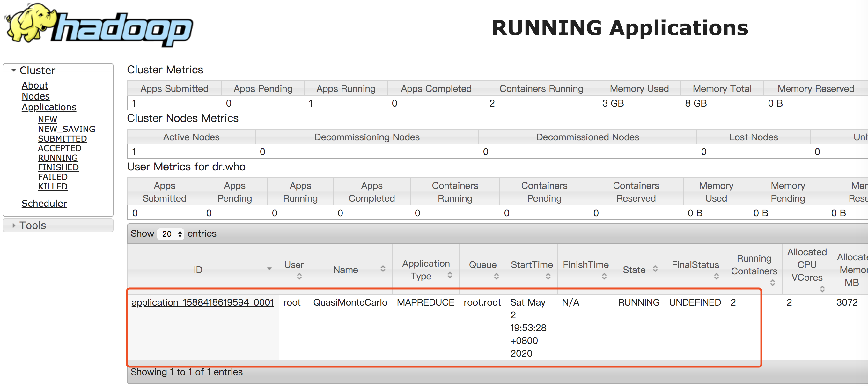The width and height of the screenshot is (868, 386).
Task: Open the Scheduler page link
Action: (x=44, y=203)
